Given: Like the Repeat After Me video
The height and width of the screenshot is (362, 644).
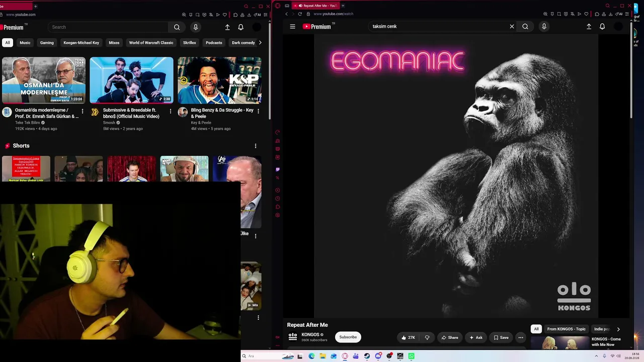Looking at the screenshot, I should (x=408, y=337).
